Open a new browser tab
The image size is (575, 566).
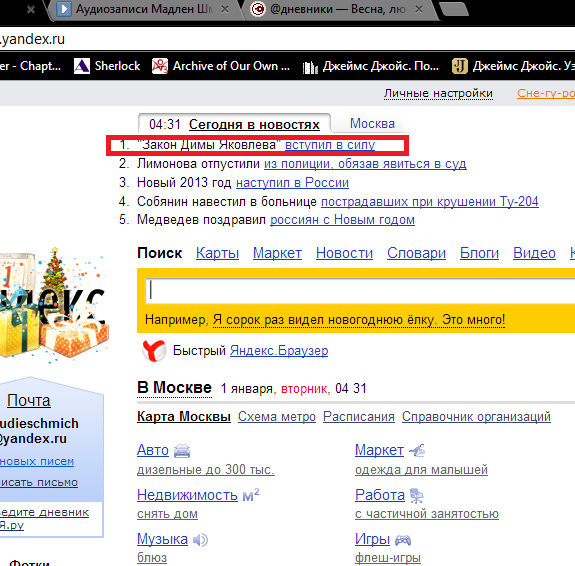point(454,9)
